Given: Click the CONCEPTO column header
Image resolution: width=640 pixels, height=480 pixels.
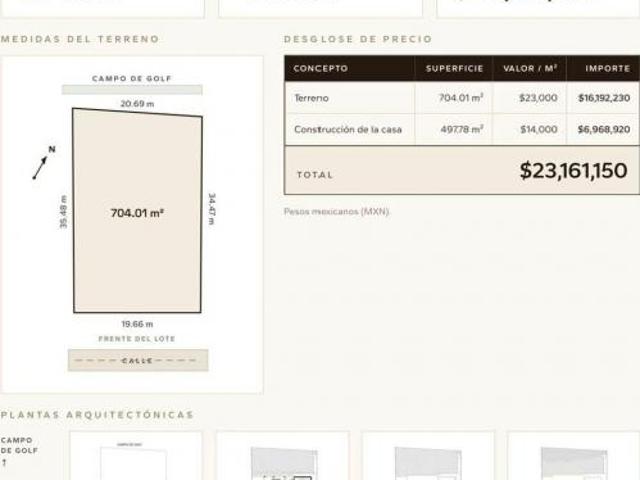Looking at the screenshot, I should click(320, 69).
